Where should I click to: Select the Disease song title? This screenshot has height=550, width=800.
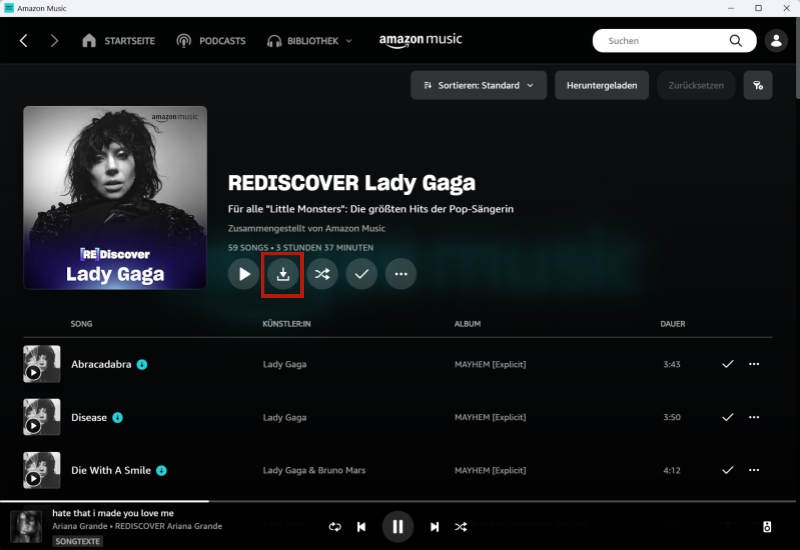89,417
